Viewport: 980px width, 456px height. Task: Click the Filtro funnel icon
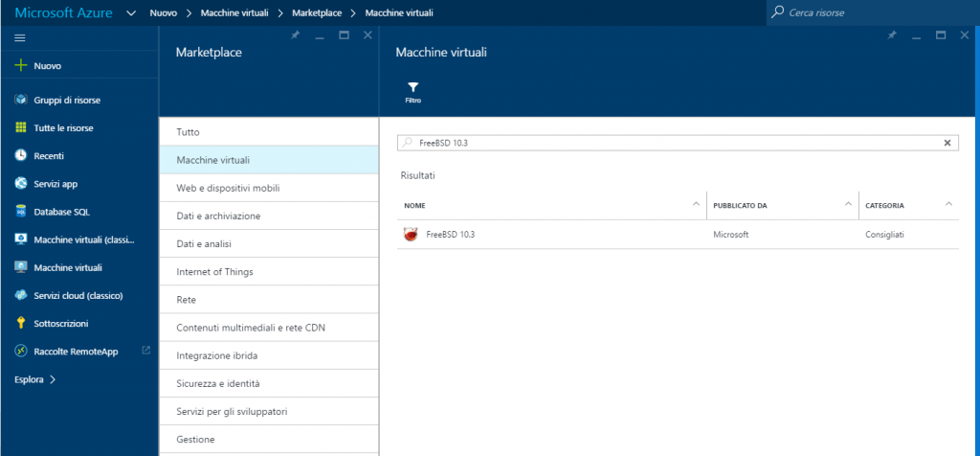(412, 87)
